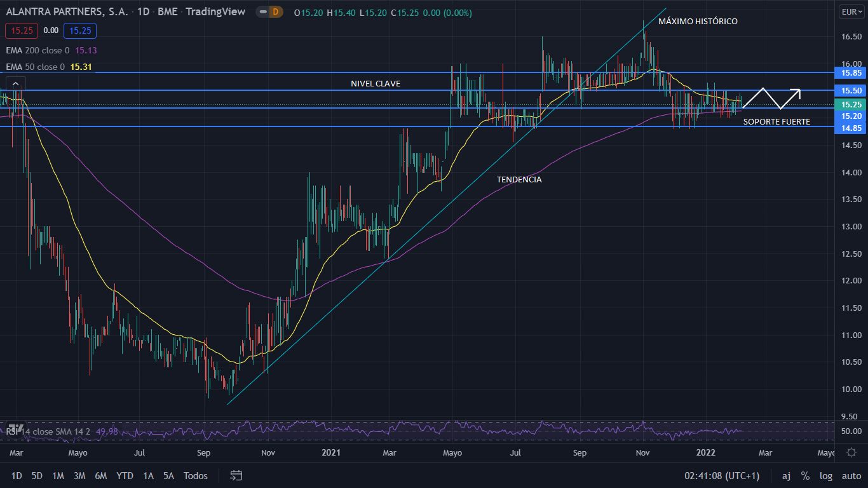Select the 6M time range
Image resolution: width=868 pixels, height=488 pixels.
point(100,475)
